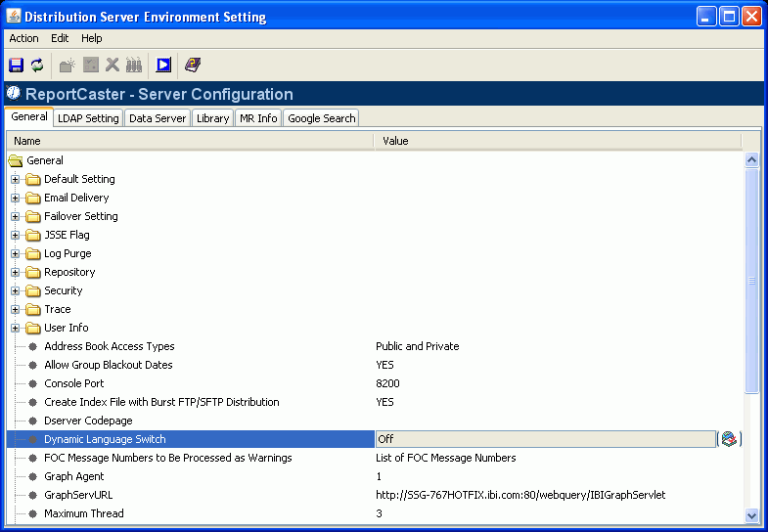Image resolution: width=768 pixels, height=532 pixels.
Task: Select FOC Message Numbers to Be Processed row
Action: [x=375, y=458]
